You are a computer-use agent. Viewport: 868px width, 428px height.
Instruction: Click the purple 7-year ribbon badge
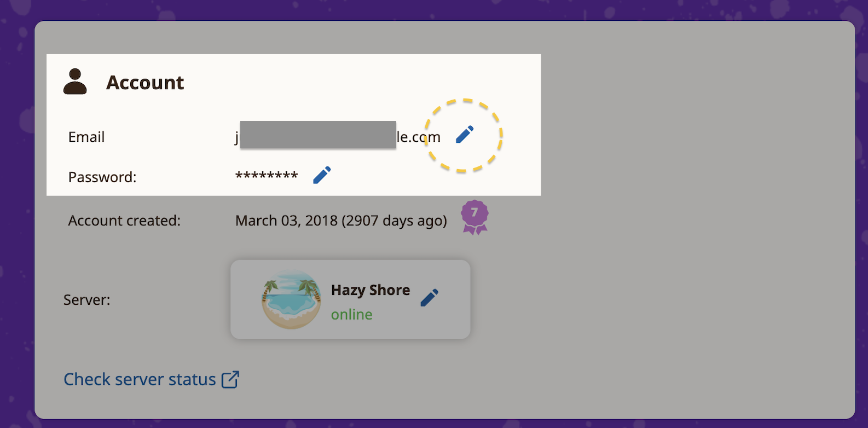click(474, 217)
